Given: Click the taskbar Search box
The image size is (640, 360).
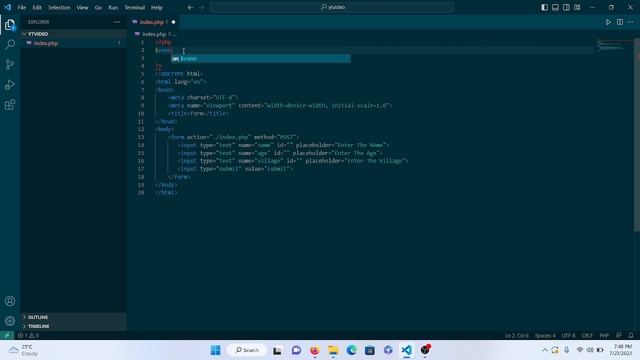Looking at the screenshot, I should click(x=247, y=350).
